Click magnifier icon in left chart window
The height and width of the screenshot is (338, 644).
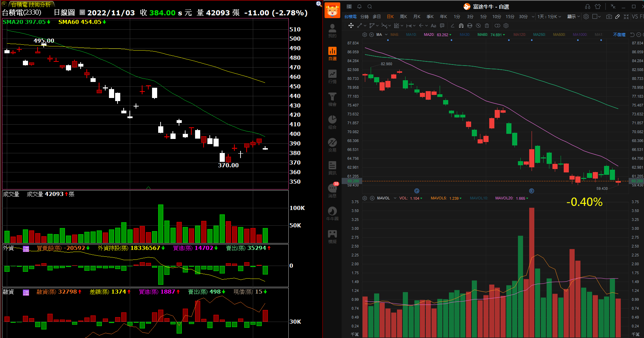(319, 4)
